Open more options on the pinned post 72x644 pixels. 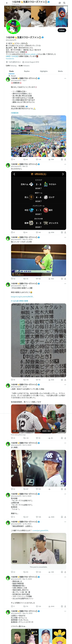[65, 78]
